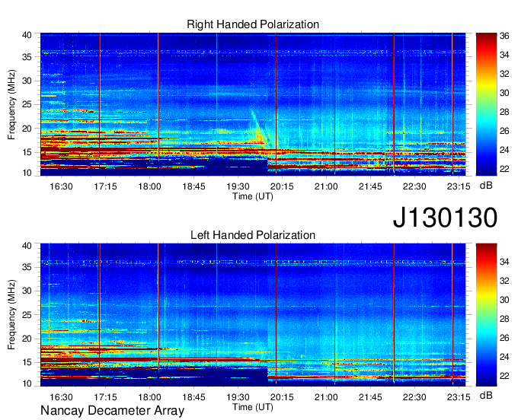Click the left-handed polarization spectrogram
This screenshot has height=420, width=518.
pos(253,315)
